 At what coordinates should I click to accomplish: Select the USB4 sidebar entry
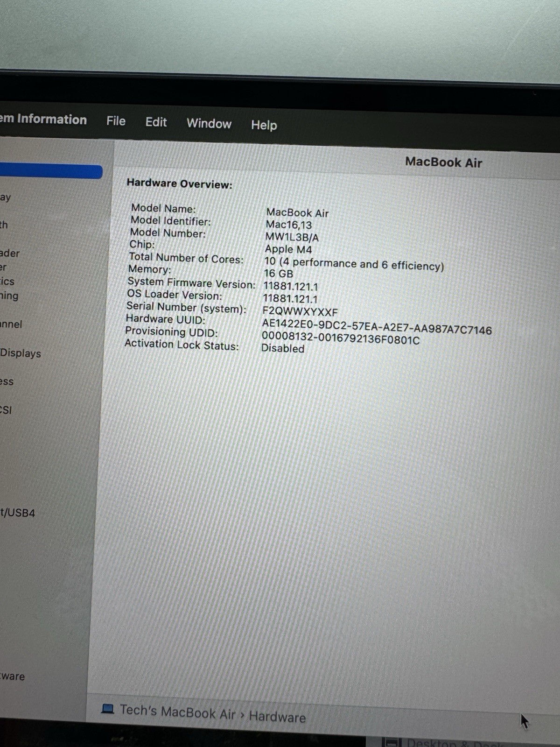click(18, 513)
